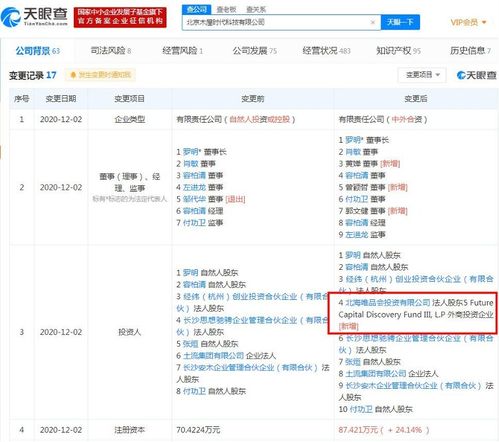Screen dimensions: 499x442
Task: Click the 天眼一下 search button
Action: coord(400,22)
